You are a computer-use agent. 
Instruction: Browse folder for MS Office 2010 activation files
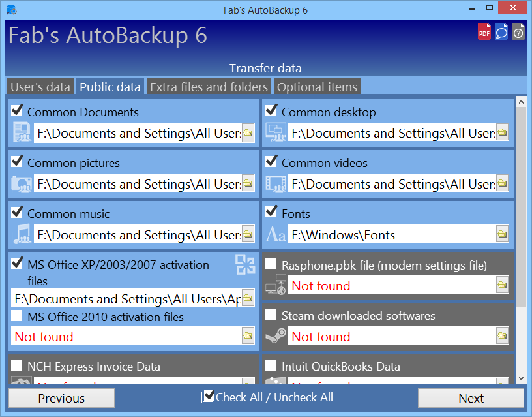(248, 336)
